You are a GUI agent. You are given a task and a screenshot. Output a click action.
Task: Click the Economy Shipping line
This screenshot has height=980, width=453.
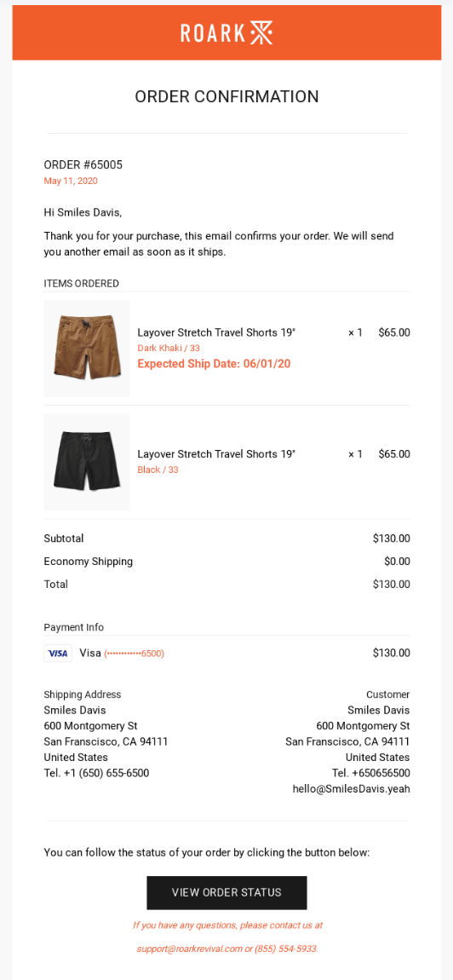(x=226, y=562)
